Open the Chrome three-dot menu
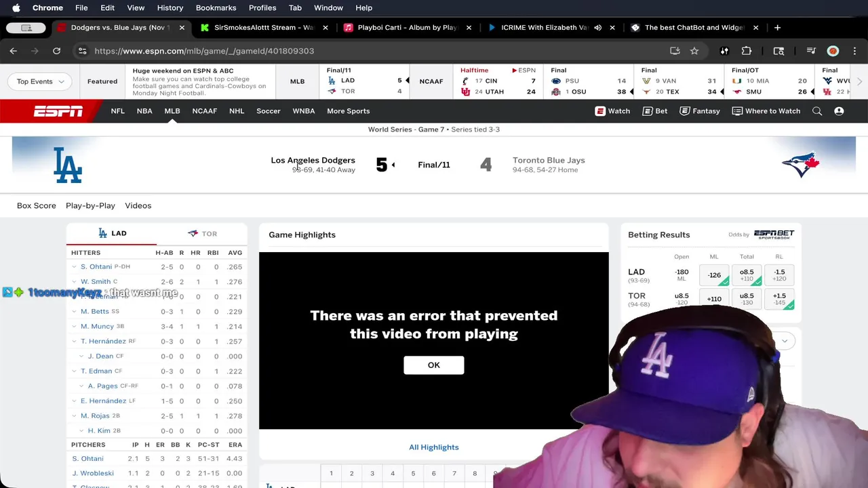Viewport: 868px width, 488px height. [854, 51]
